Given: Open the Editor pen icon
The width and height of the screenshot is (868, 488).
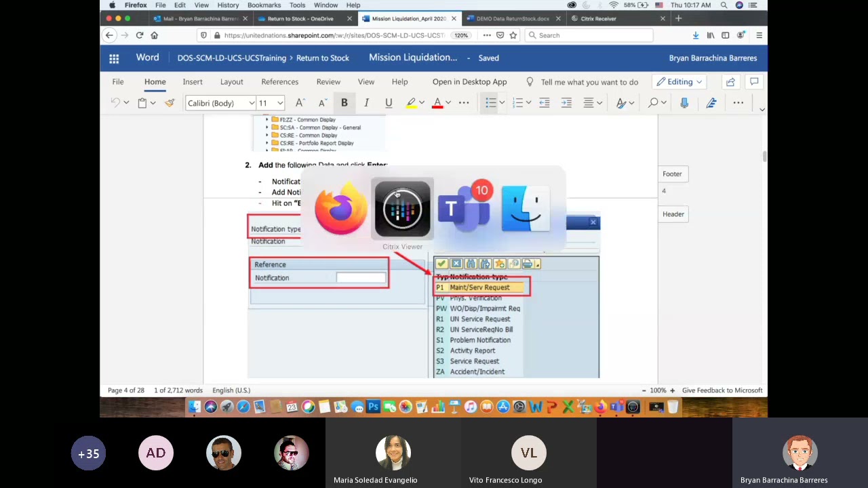Looking at the screenshot, I should tap(711, 103).
